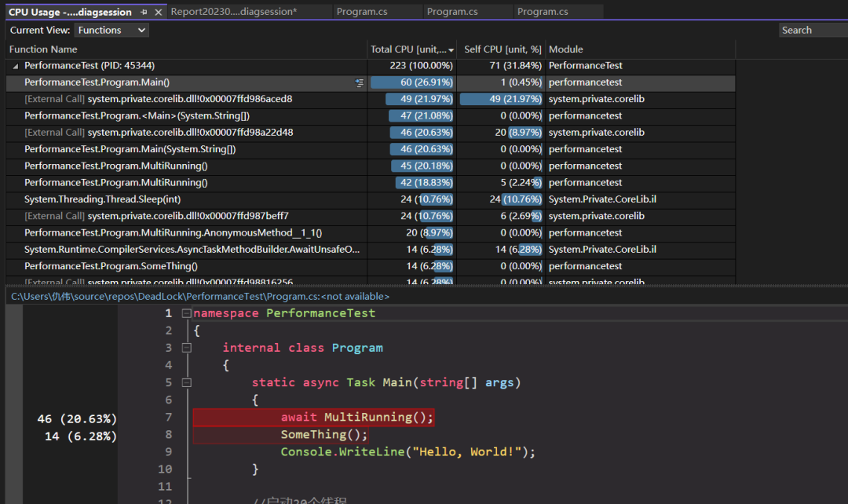The width and height of the screenshot is (848, 504).
Task: Collapse the PerformanceTest (PID: 45344) tree node
Action: (x=15, y=66)
